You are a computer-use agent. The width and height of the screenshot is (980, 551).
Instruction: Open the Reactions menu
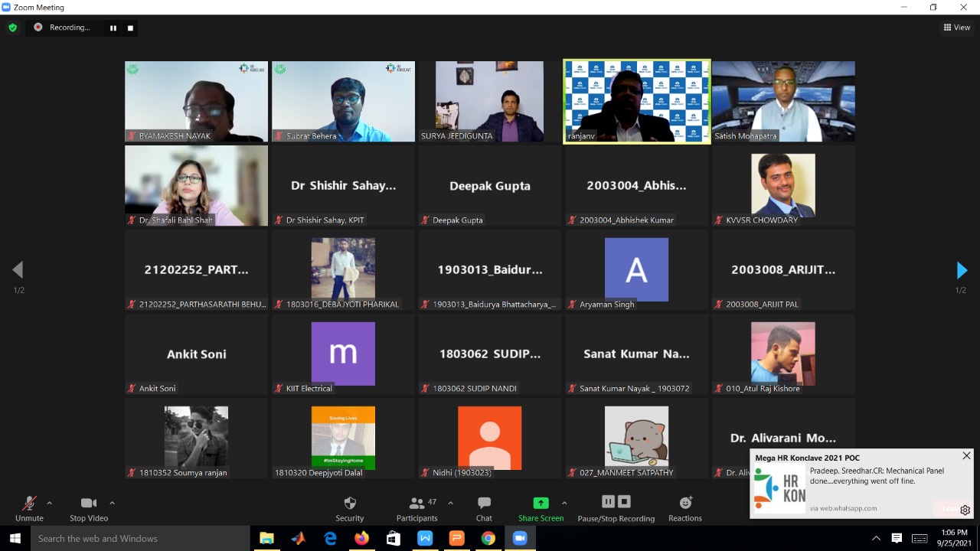(684, 509)
